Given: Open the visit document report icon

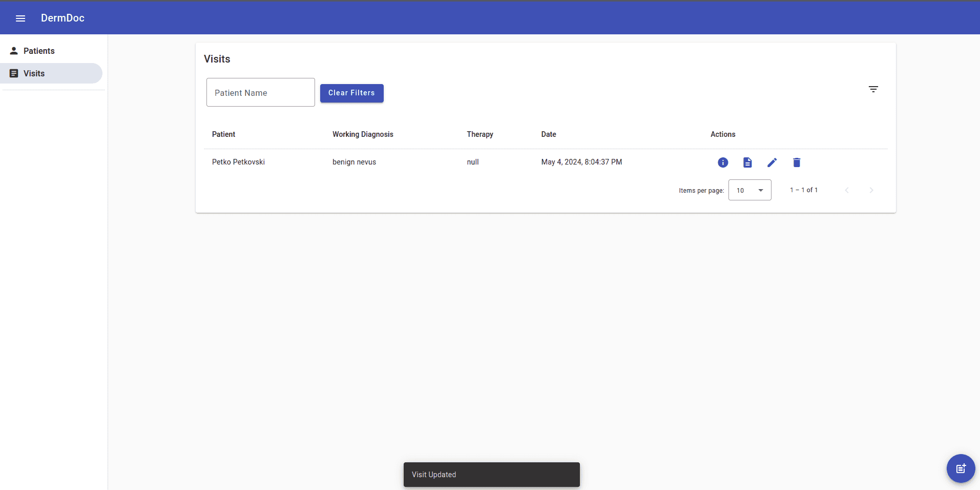Looking at the screenshot, I should tap(747, 162).
